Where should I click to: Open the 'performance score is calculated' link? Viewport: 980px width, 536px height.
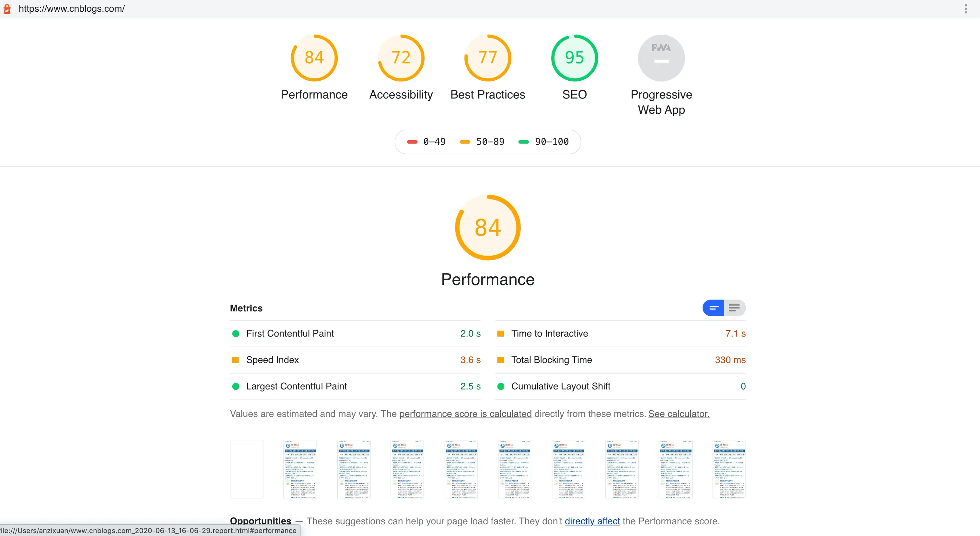[x=465, y=414]
